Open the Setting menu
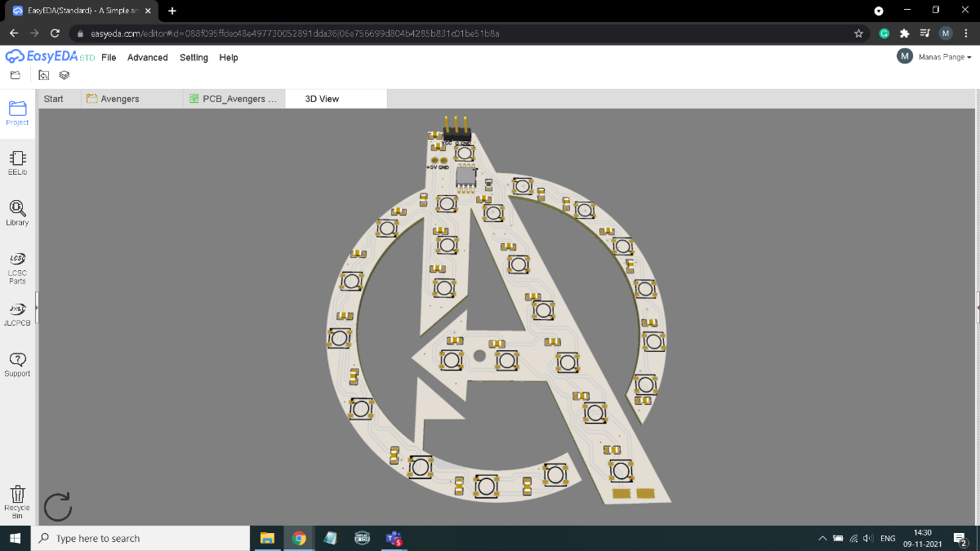Screen dimensions: 980x551 click(x=194, y=57)
